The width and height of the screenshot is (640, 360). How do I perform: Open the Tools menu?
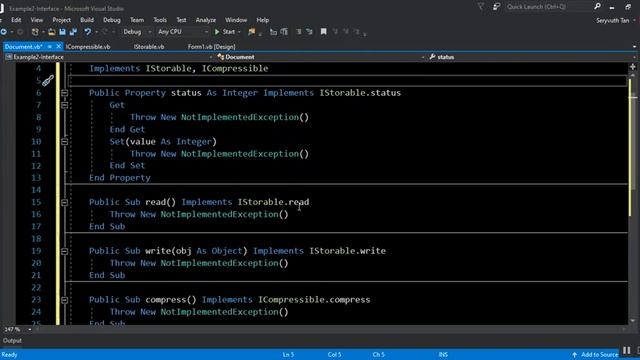160,20
